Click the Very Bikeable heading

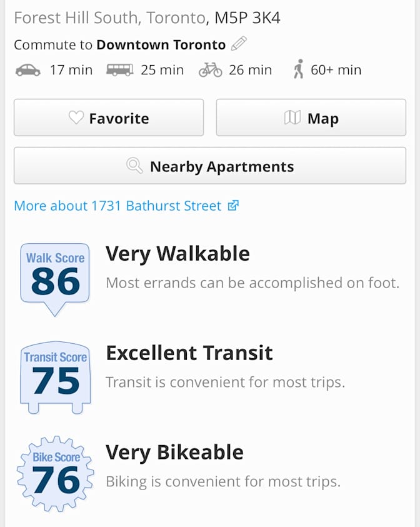[174, 452]
